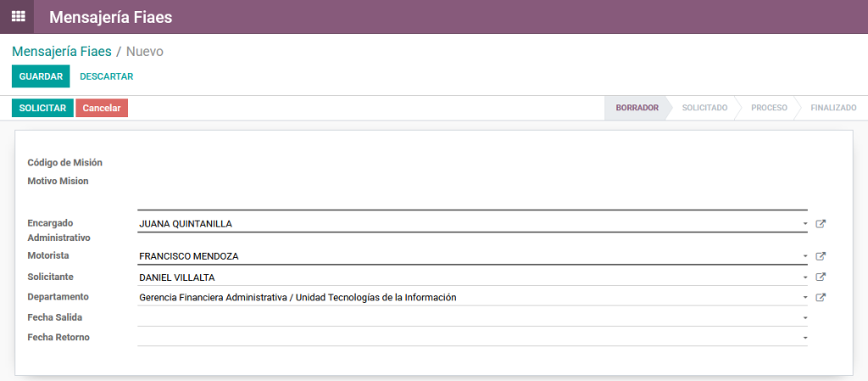Select the BORRADOR status stage
This screenshot has height=381, width=868.
[x=637, y=108]
